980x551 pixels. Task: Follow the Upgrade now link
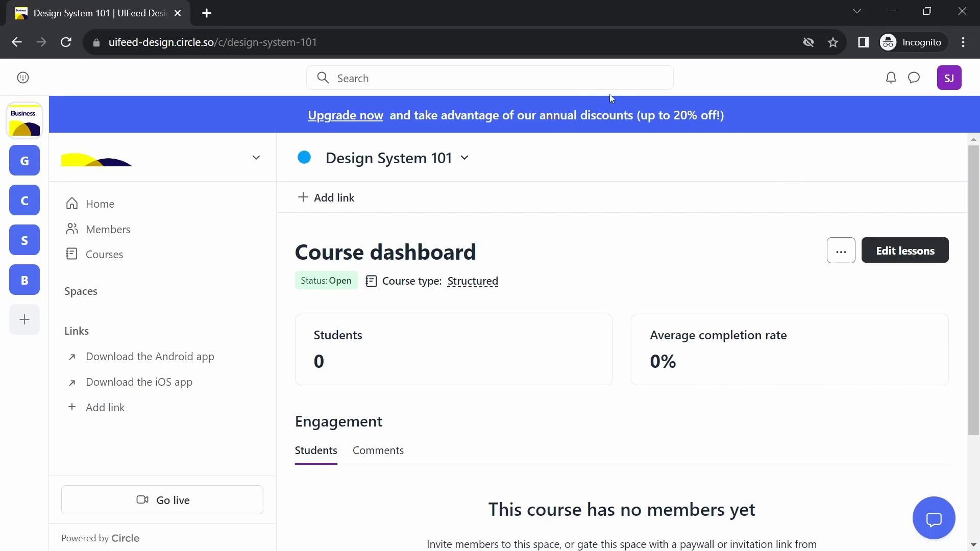[346, 115]
